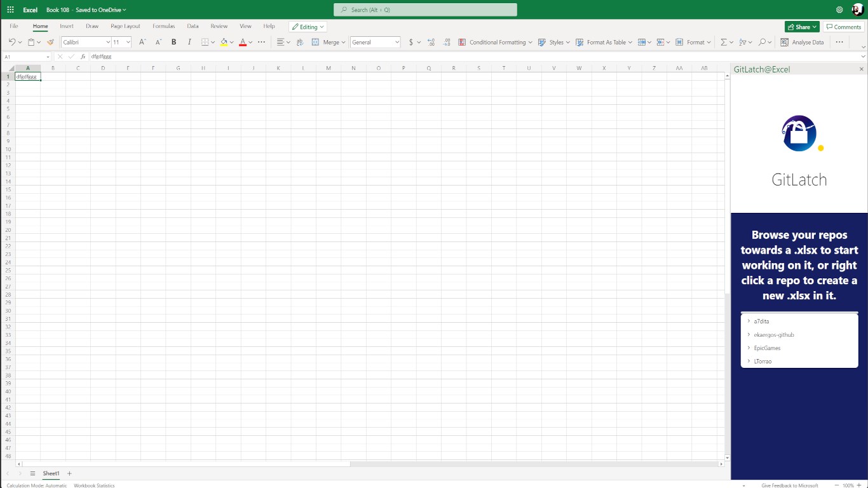Viewport: 868px width, 488px height.
Task: Select the Format Painter brush
Action: [51, 42]
